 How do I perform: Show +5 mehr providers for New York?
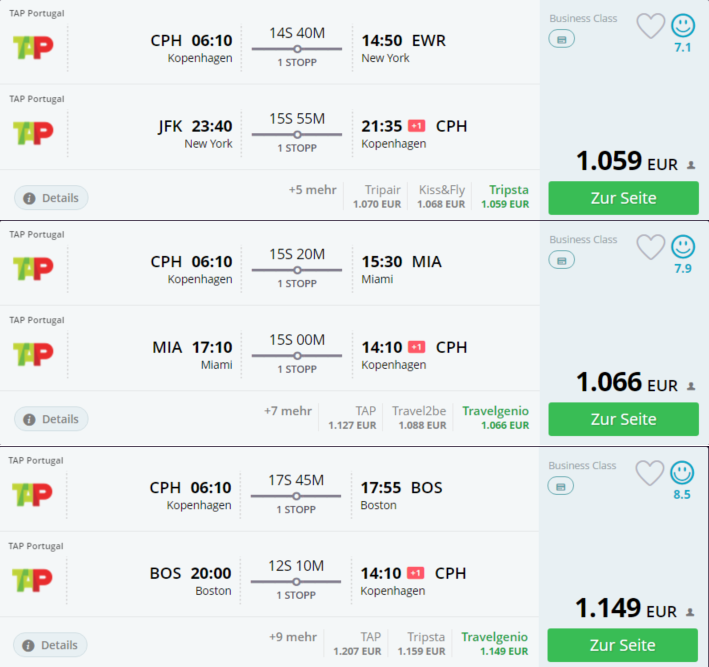pos(312,189)
